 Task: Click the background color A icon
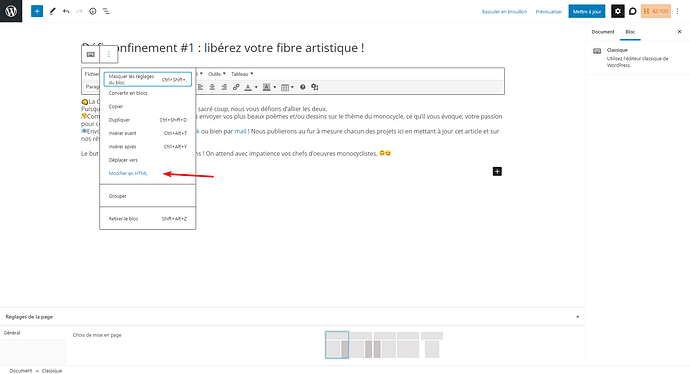266,87
